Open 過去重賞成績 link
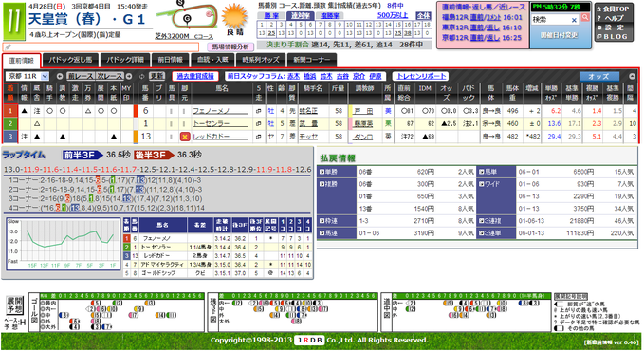Image resolution: width=644 pixels, height=351 pixels. [x=195, y=76]
